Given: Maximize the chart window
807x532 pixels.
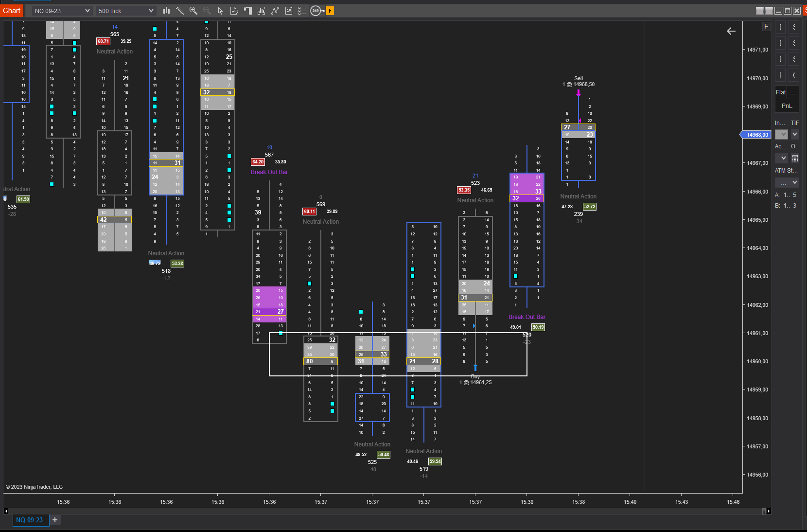Looking at the screenshot, I should click(x=788, y=11).
